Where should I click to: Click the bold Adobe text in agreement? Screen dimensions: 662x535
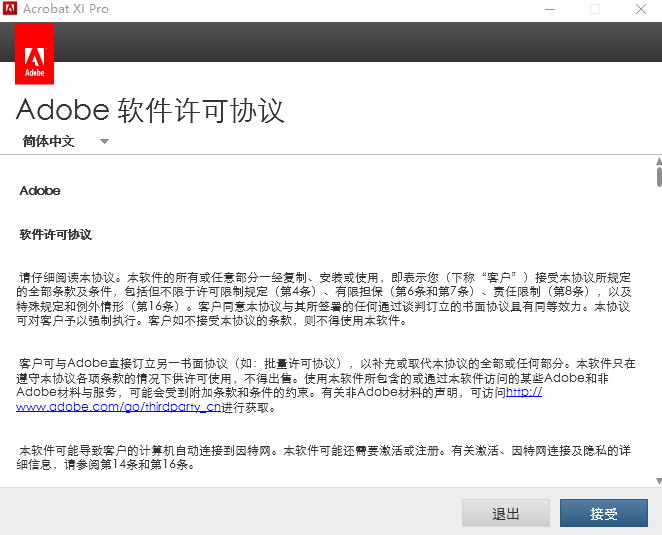click(x=40, y=191)
